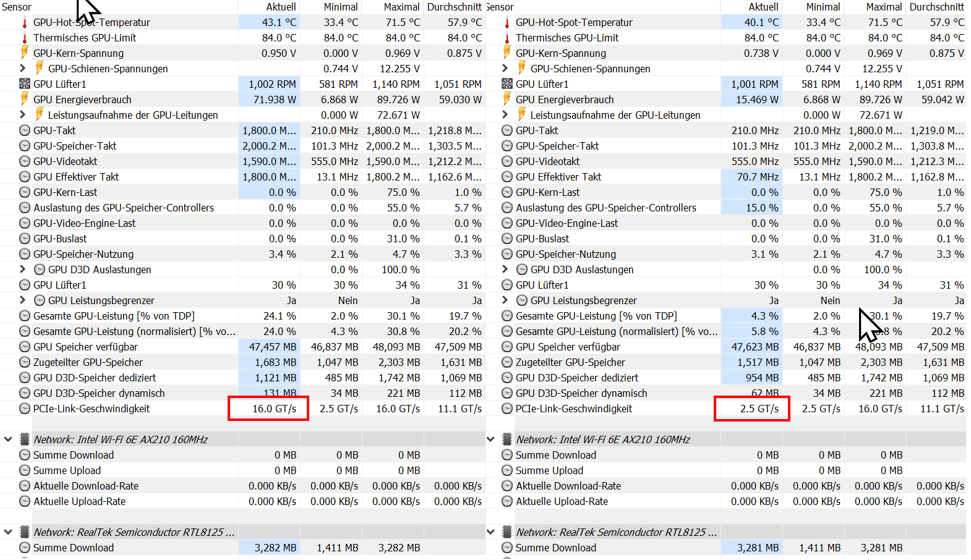Select the '0.950 V' core voltage value
This screenshot has height=560, width=971.
point(279,53)
